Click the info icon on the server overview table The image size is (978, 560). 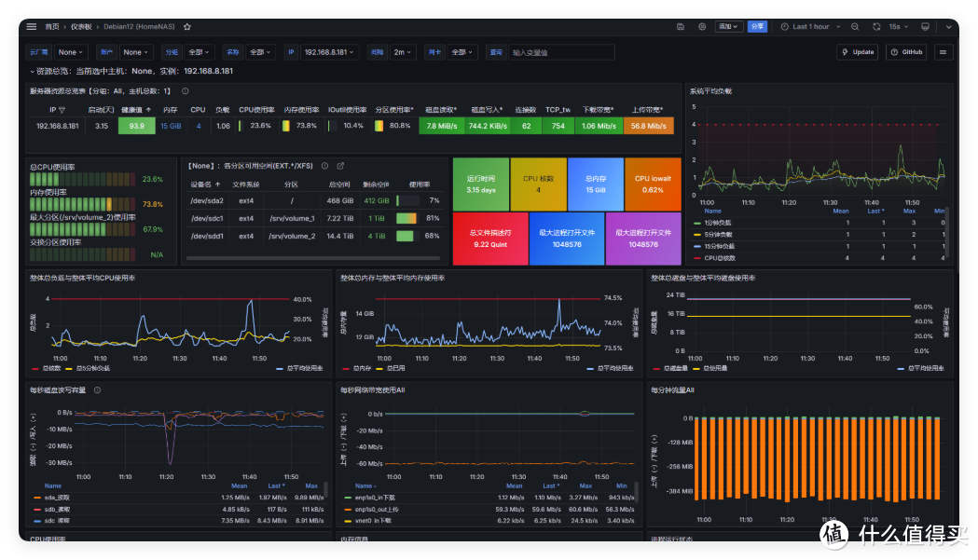point(186,91)
